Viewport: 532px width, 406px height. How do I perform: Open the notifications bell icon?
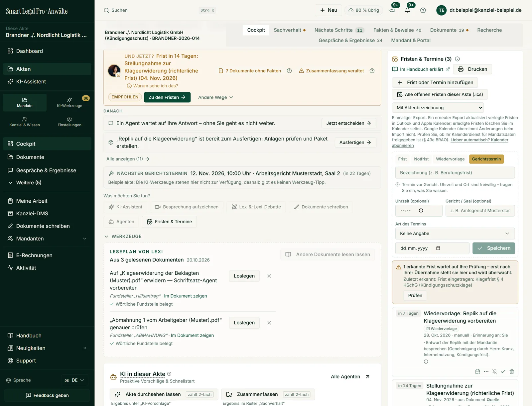pos(407,10)
